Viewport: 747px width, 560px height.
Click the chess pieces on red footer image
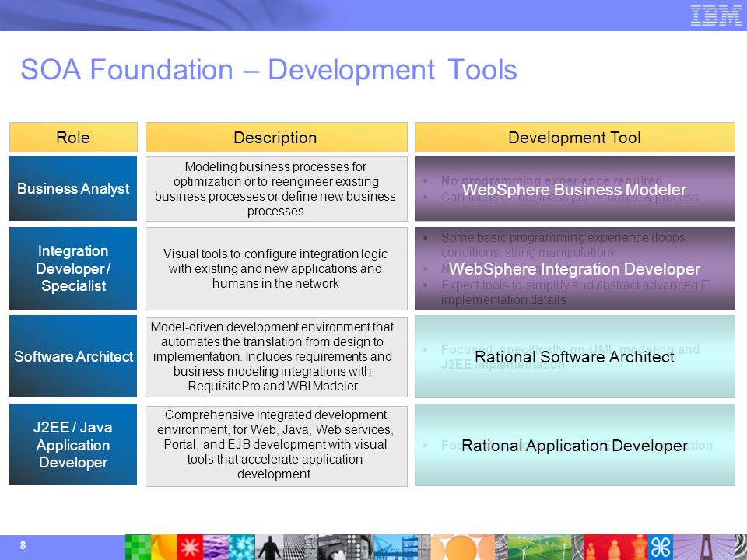(x=615, y=547)
